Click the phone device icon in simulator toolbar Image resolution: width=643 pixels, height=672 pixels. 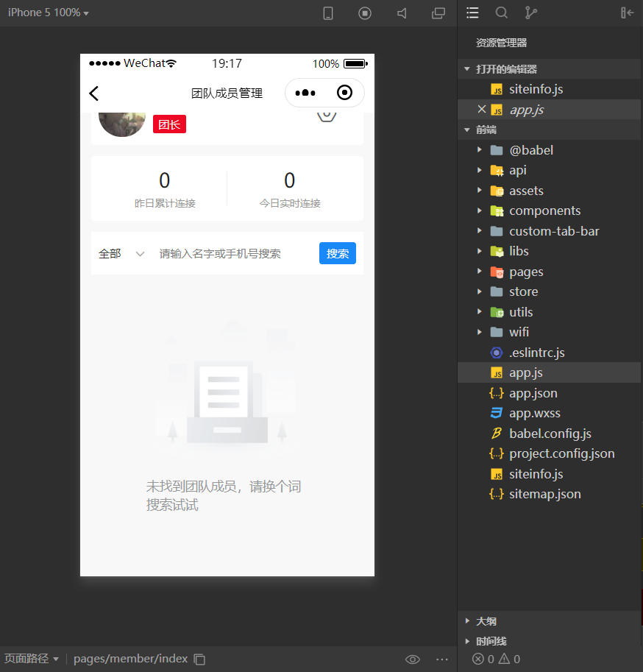click(328, 13)
